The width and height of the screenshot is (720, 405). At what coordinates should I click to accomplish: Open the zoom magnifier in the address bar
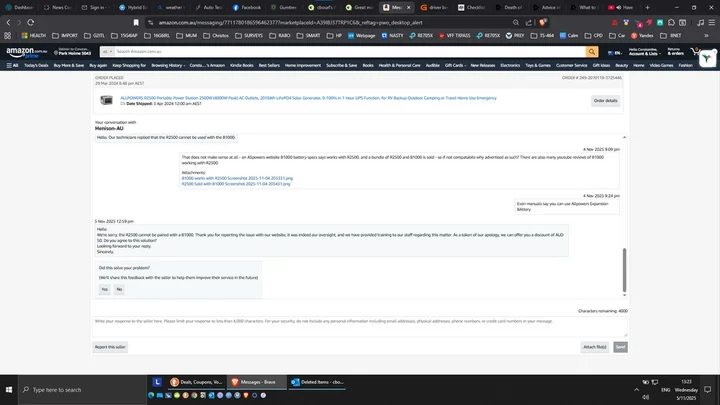(516, 22)
